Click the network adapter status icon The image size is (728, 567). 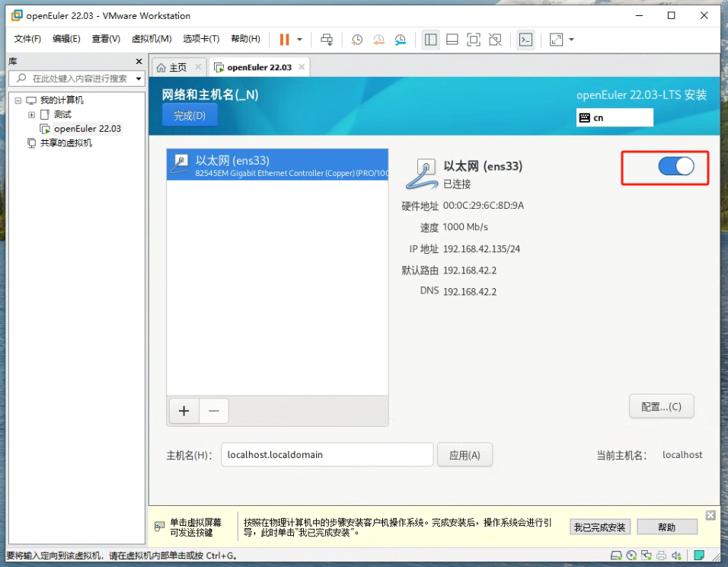coord(647,556)
